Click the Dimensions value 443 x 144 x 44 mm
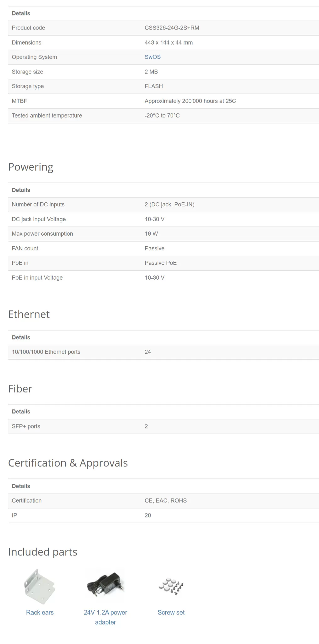Viewport: 319px width, 644px height. click(169, 42)
